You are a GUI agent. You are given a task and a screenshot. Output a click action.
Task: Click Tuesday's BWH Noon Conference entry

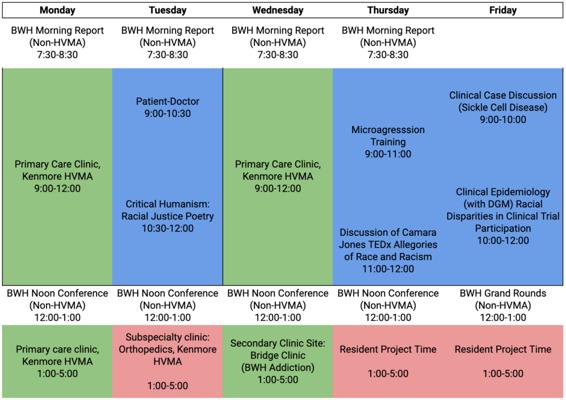click(167, 305)
